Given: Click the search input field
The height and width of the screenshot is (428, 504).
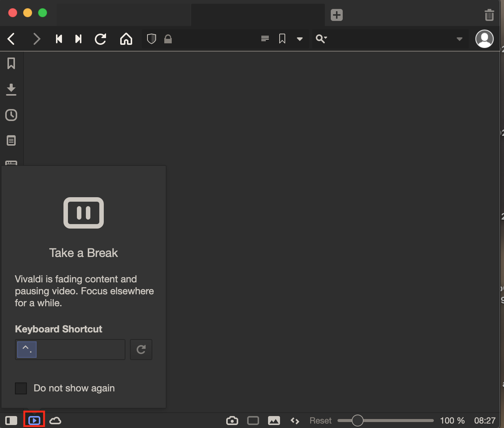Looking at the screenshot, I should pos(391,39).
